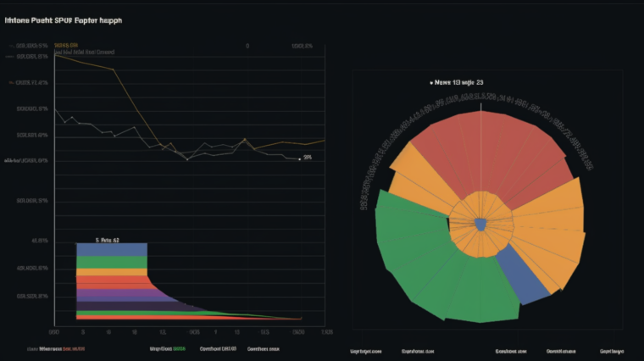Click the blue center of the radial chart
644x361 pixels.
click(481, 225)
